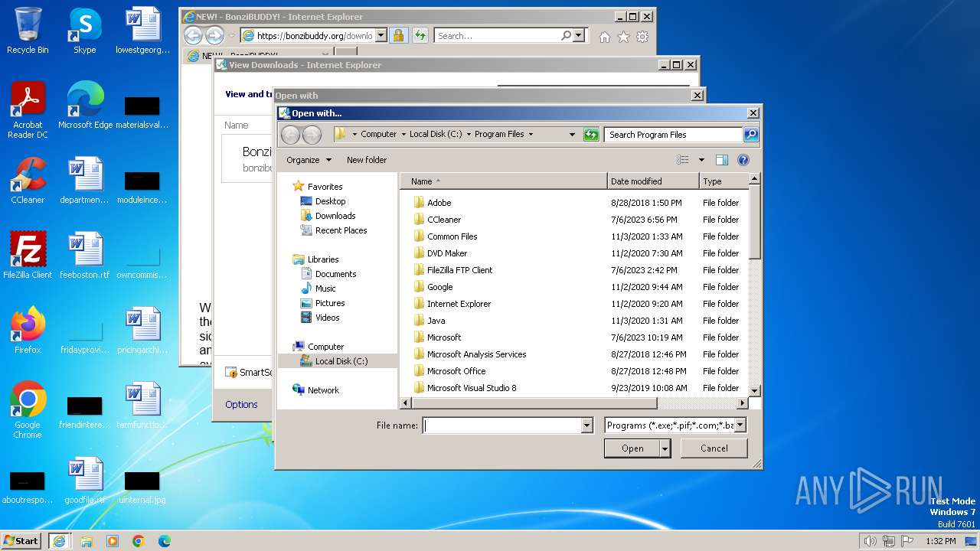Image resolution: width=980 pixels, height=551 pixels.
Task: Open the Microsoft Edge desktop shortcut
Action: coord(85,106)
